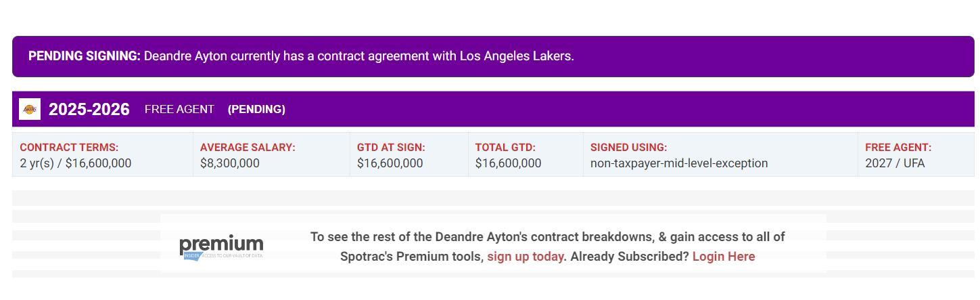
Task: Click the Lakers team logo icon
Action: click(x=30, y=109)
